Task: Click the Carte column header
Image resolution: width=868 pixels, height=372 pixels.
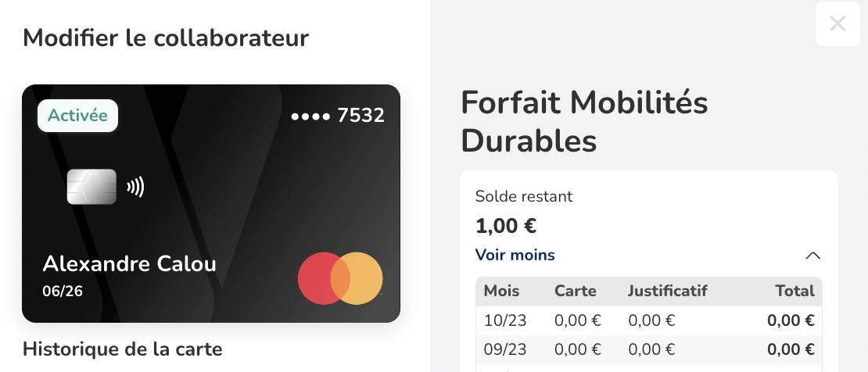Action: point(576,291)
